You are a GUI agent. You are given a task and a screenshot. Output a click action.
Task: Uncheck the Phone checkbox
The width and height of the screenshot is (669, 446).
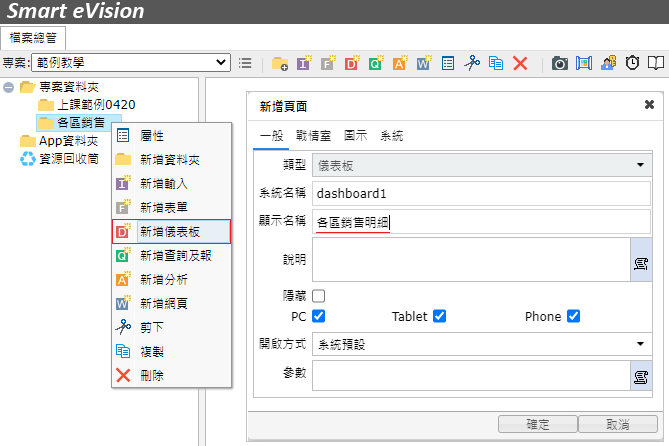[x=573, y=316]
